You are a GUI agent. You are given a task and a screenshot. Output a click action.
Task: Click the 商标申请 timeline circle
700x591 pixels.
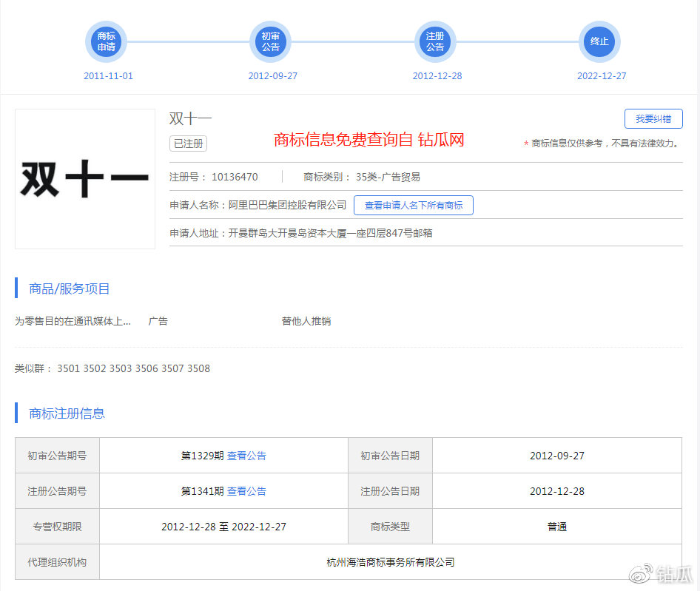[x=107, y=41]
